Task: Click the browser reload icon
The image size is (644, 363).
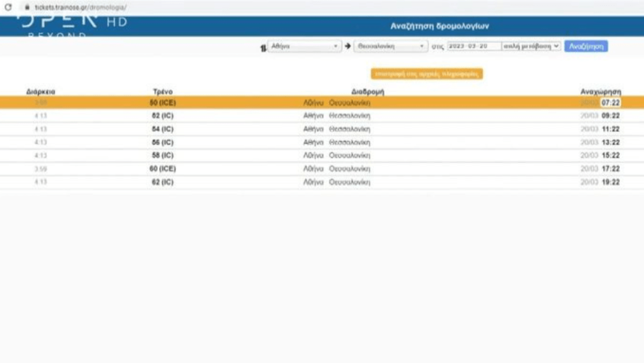Action: click(x=8, y=7)
